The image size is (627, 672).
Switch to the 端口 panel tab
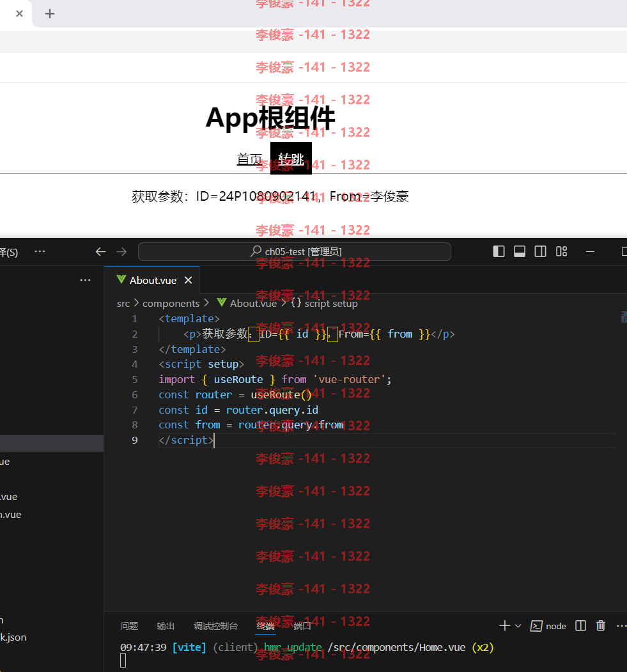tap(302, 626)
